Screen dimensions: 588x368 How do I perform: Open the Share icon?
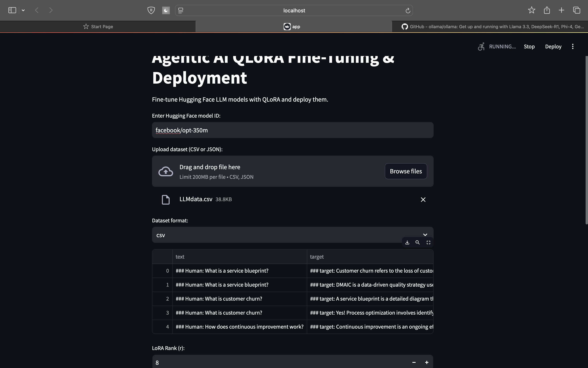click(547, 10)
